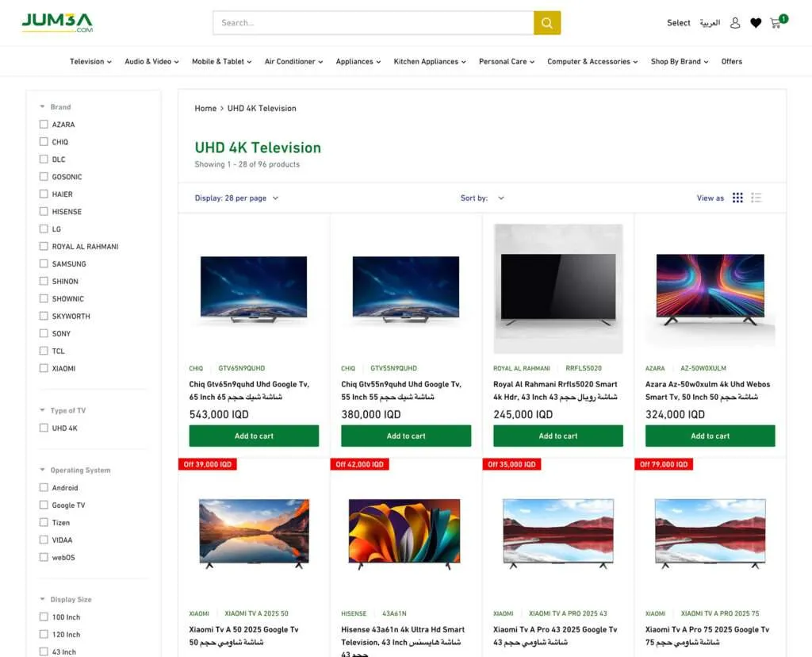Open the Audio & Video menu
Image resolution: width=812 pixels, height=657 pixels.
point(151,61)
